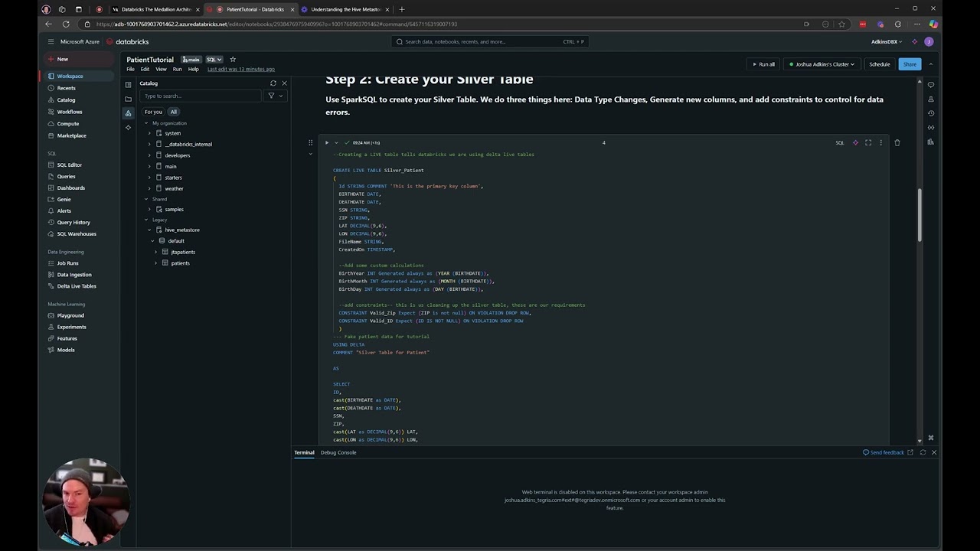980x551 pixels.
Task: Refresh the Catalog panel
Action: (x=273, y=83)
